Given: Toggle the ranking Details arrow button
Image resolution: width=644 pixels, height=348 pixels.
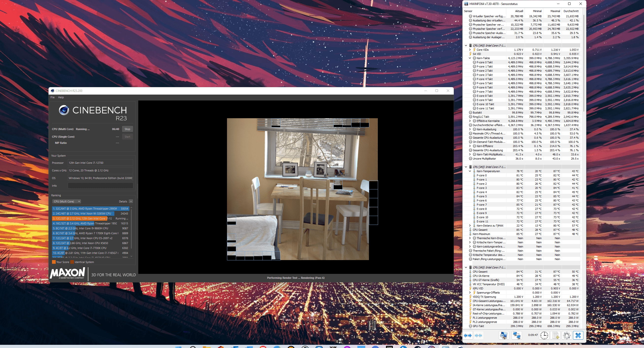Looking at the screenshot, I should click(x=131, y=201).
